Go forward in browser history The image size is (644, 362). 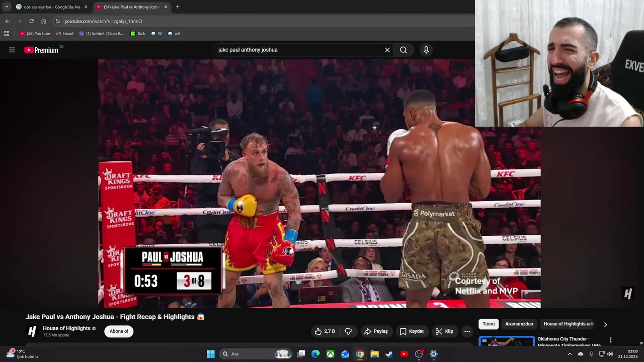pos(19,21)
